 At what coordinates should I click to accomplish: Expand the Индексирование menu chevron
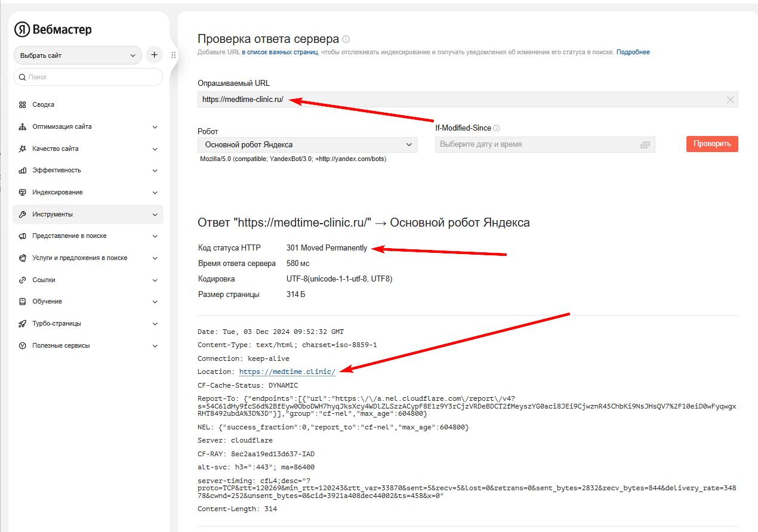[155, 192]
